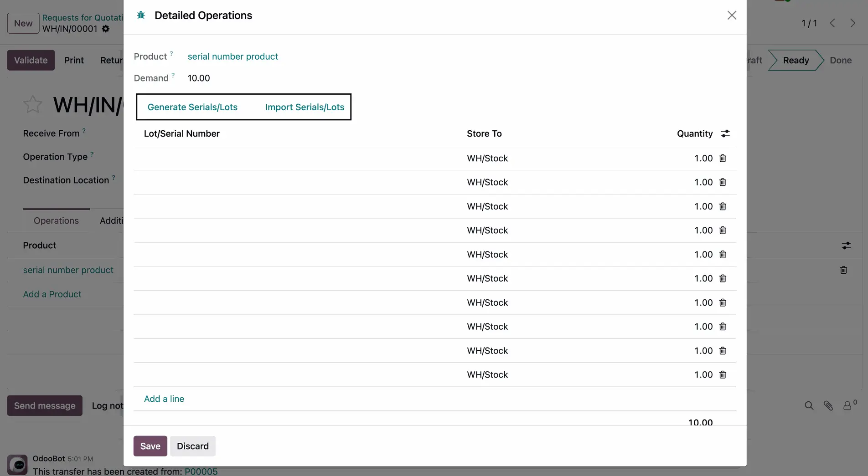Viewport: 868px width, 476px height.
Task: Go to previous record with left chevron
Action: (x=832, y=23)
